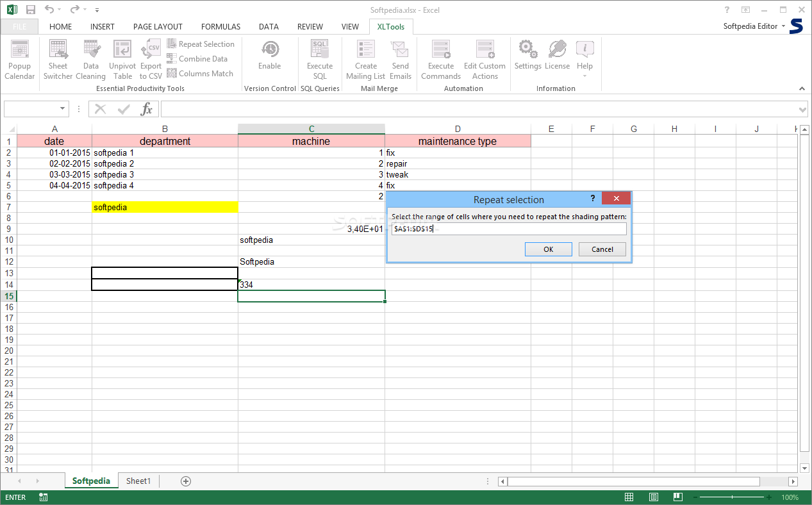Switch to Normal view in status bar
This screenshot has height=505, width=812.
(x=629, y=497)
